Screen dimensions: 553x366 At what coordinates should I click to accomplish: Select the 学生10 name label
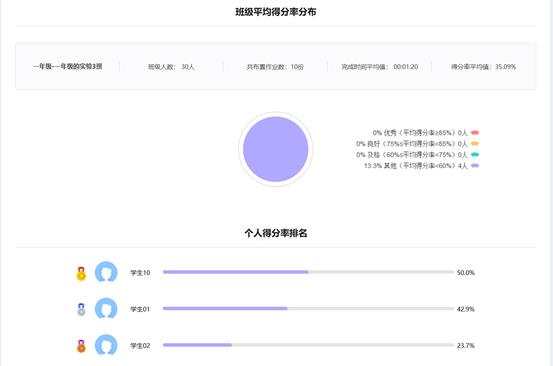(140, 273)
